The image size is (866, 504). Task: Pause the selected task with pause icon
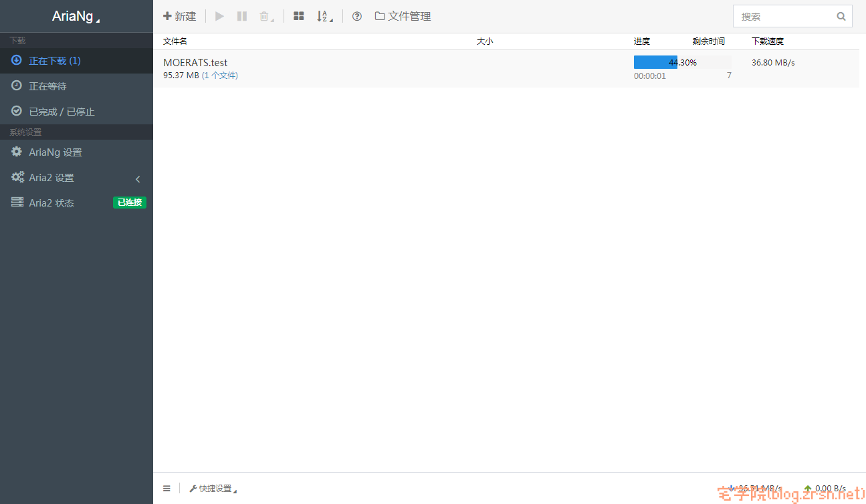[x=242, y=16]
